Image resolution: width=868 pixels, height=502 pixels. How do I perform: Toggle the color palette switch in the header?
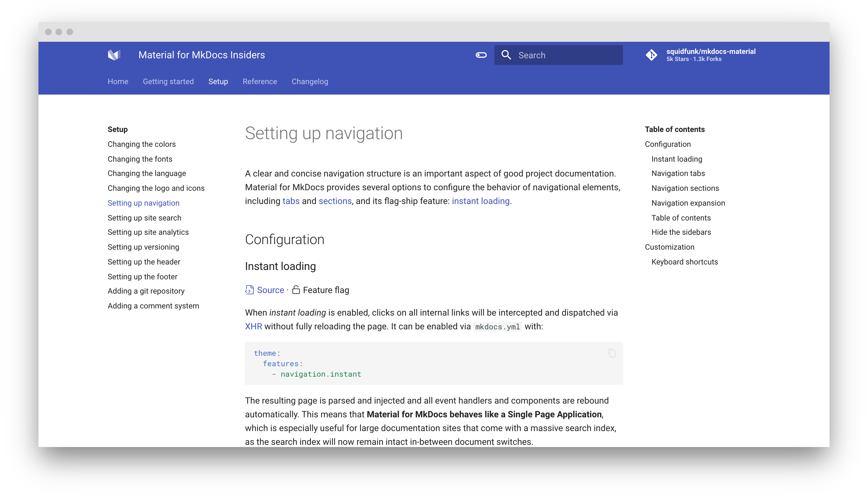481,55
